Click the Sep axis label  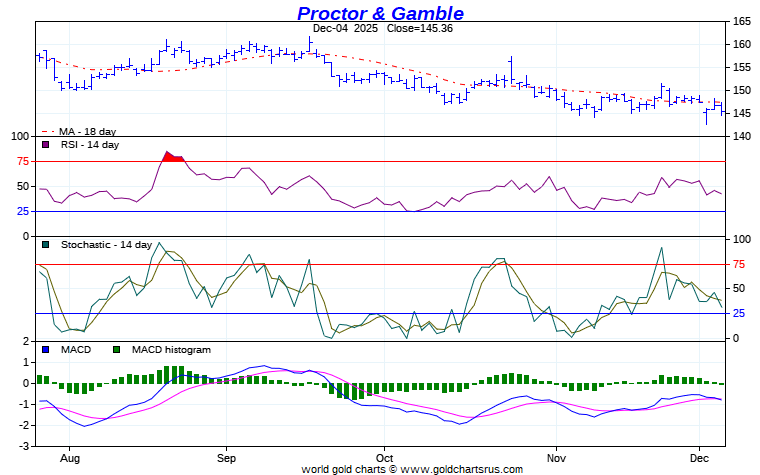pyautogui.click(x=226, y=458)
